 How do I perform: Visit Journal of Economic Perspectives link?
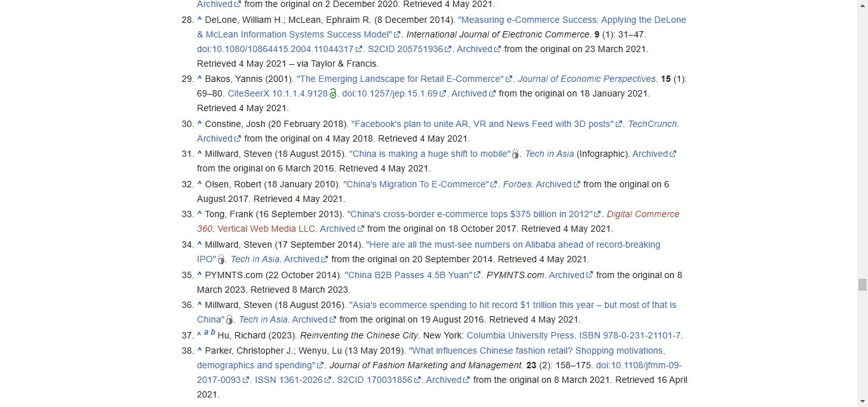click(x=587, y=79)
